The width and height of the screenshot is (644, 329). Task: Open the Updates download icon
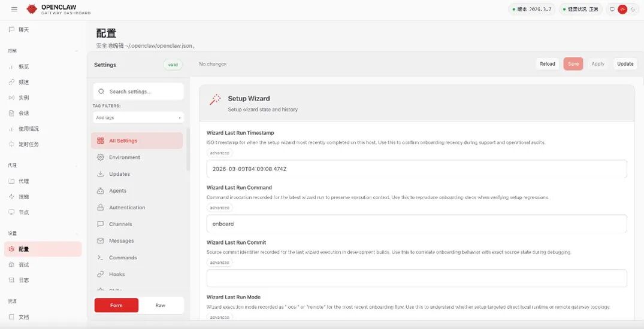[100, 174]
